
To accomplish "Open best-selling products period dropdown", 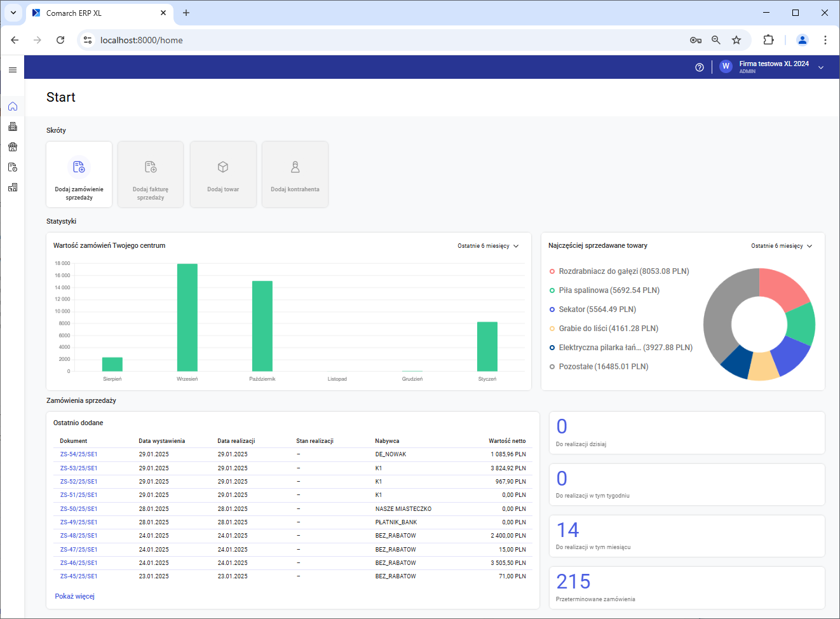I will click(x=782, y=246).
